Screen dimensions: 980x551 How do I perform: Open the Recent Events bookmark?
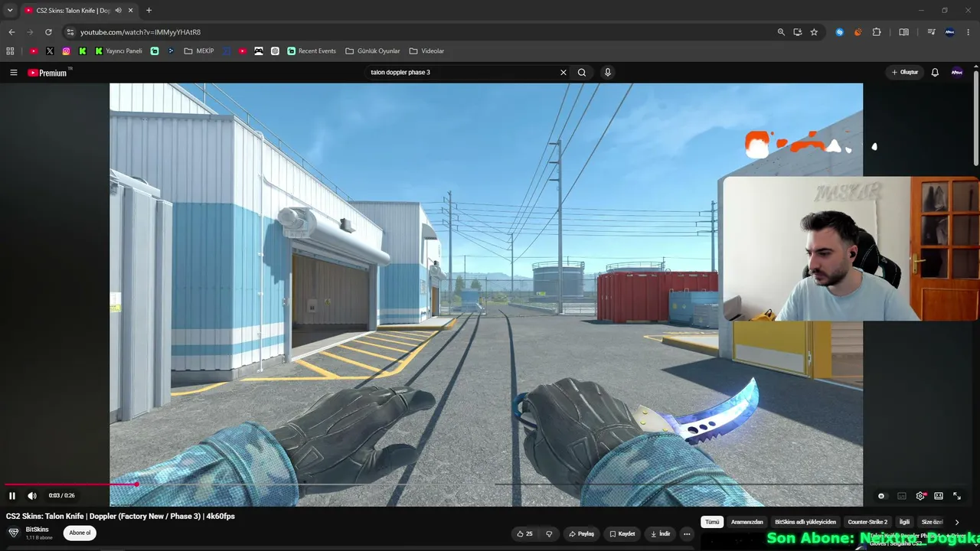pyautogui.click(x=312, y=51)
